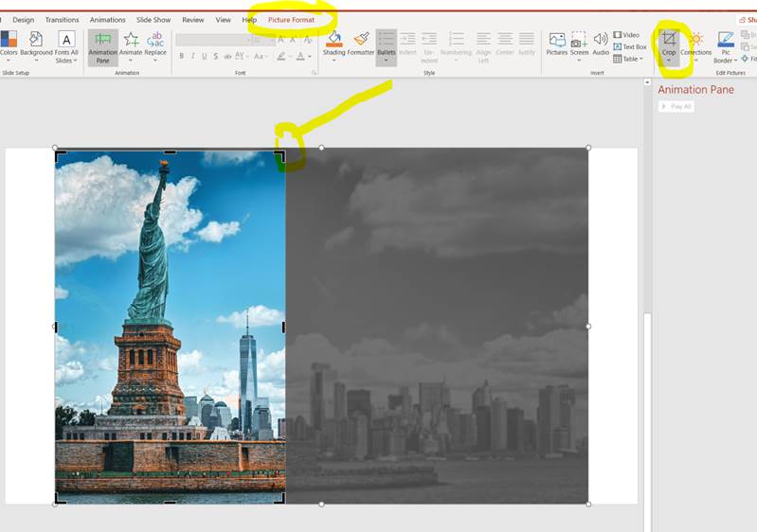Click the top-right crop corner handle

point(280,154)
